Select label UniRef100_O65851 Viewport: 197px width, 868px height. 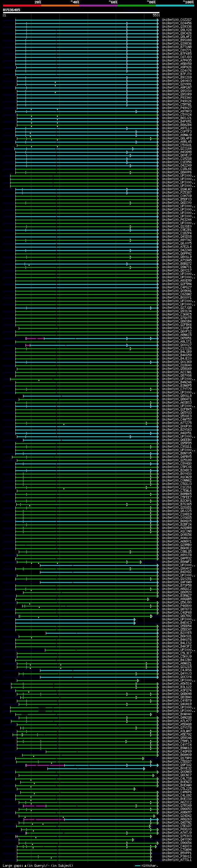[177, 338]
